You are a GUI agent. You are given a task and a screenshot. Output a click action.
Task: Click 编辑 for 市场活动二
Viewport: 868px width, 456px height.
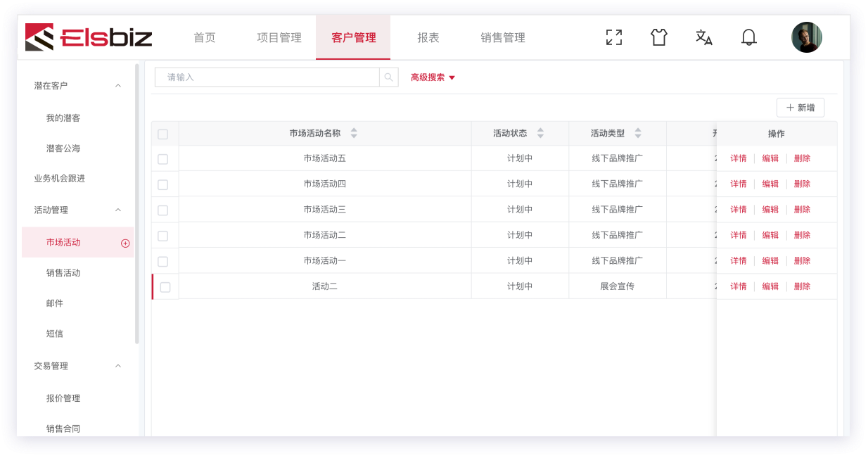(x=770, y=235)
